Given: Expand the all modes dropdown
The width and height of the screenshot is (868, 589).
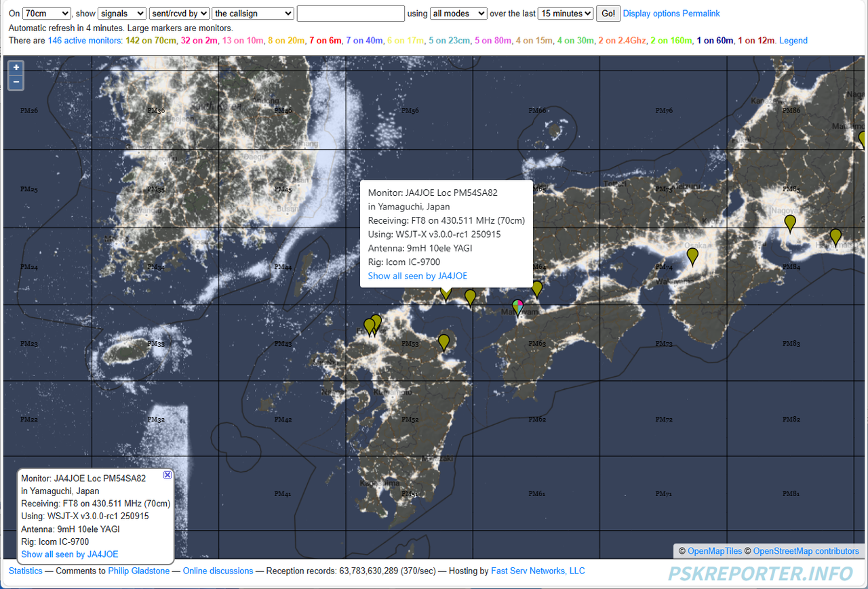Looking at the screenshot, I should 459,14.
